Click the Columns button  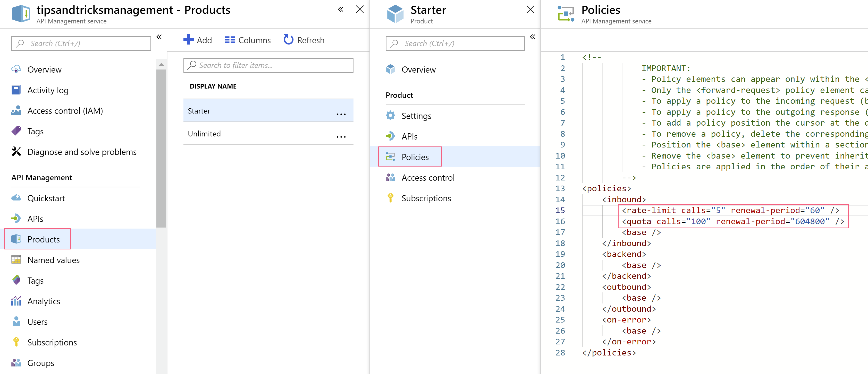[248, 40]
